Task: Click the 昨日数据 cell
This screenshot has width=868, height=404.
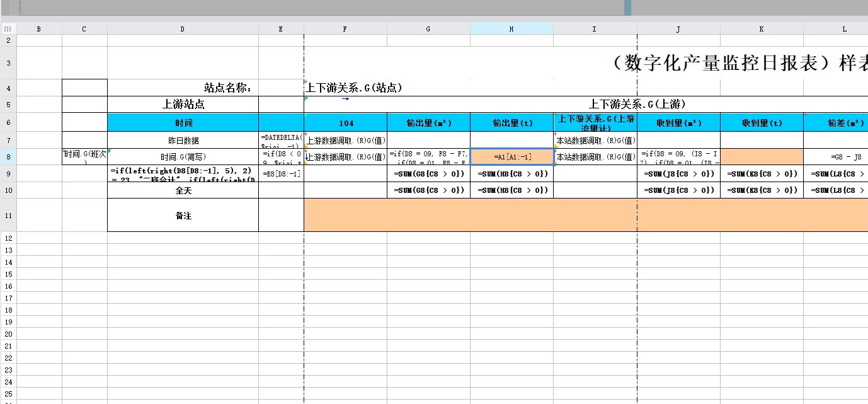Action: 183,140
